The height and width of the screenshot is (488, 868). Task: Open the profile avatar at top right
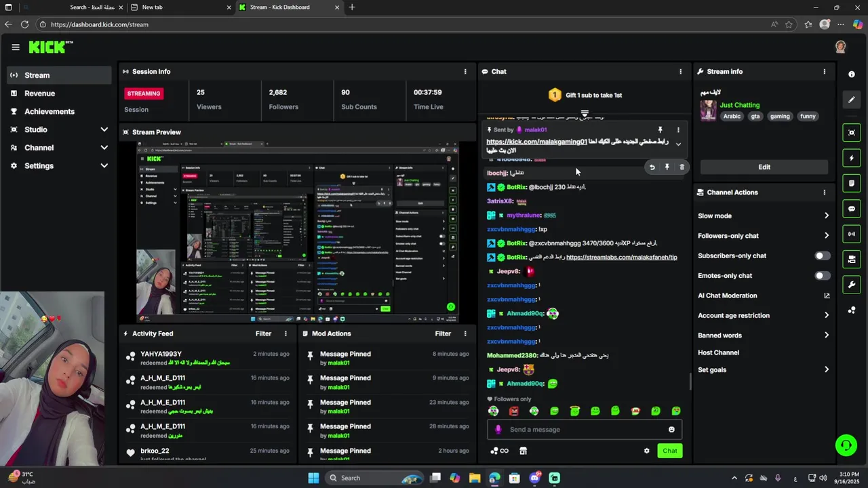click(840, 47)
